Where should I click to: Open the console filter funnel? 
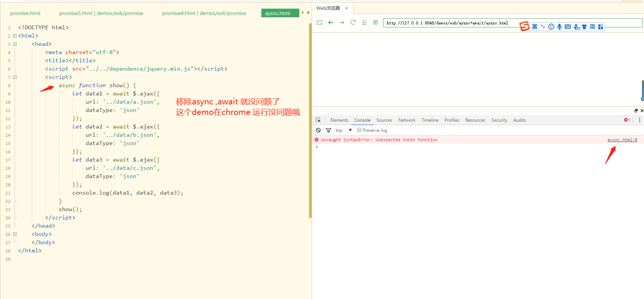(329, 130)
